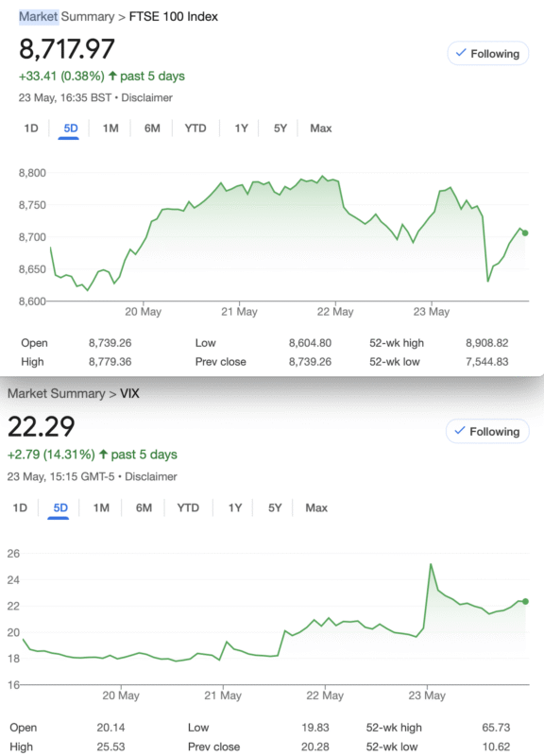Switch FTSE 100 chart to 6M

click(x=152, y=129)
